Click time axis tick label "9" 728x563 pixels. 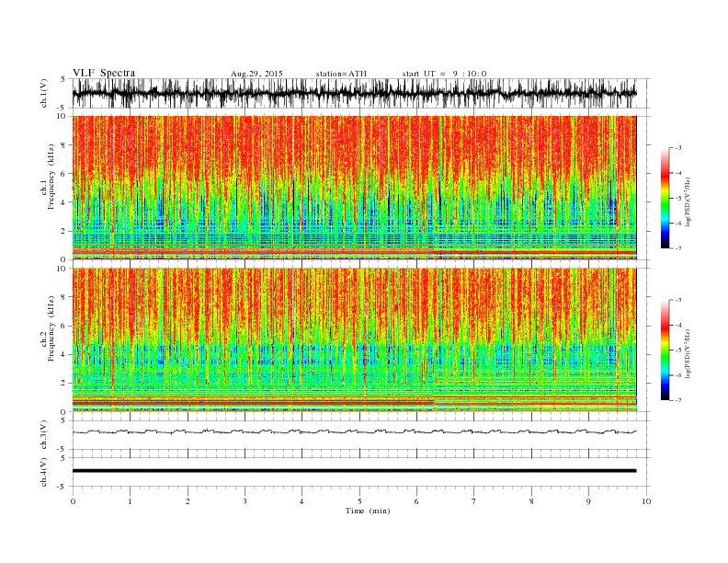click(x=588, y=501)
